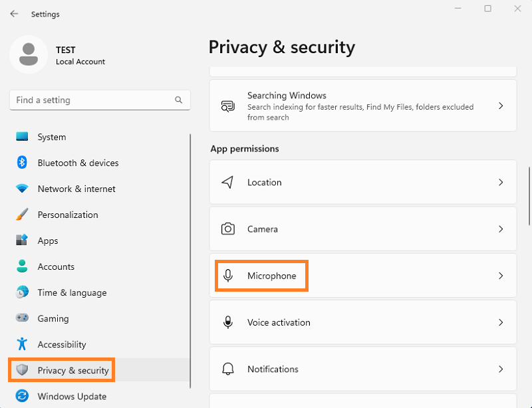Click the Gaming controller icon

tap(22, 318)
